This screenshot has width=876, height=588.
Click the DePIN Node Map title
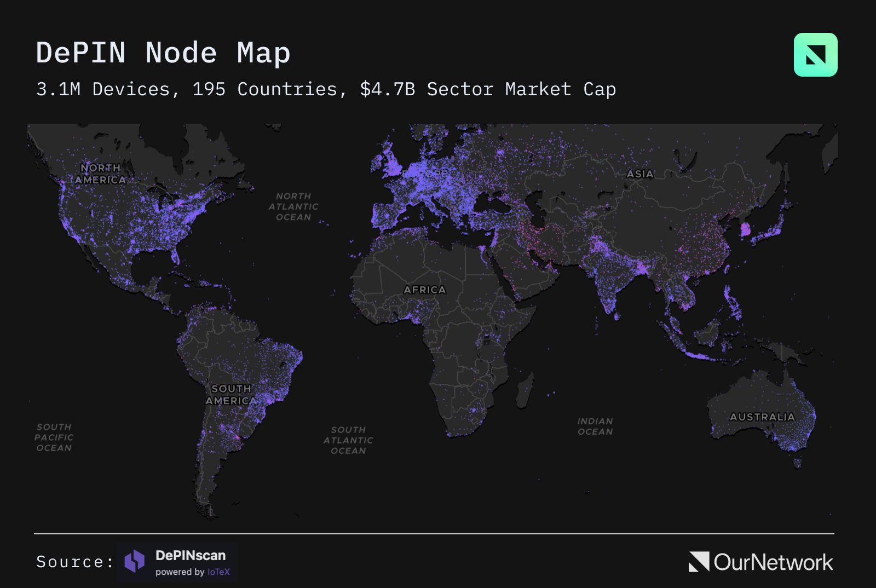coord(163,53)
